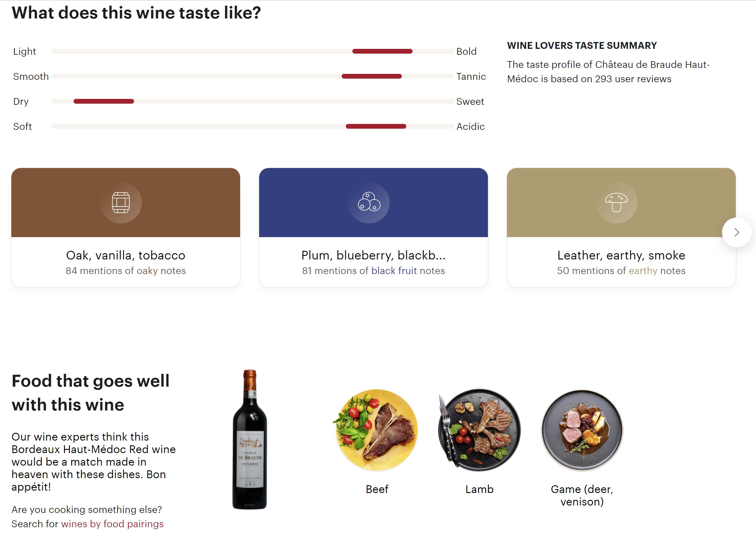Image resolution: width=756 pixels, height=535 pixels.
Task: Open the 'oaky' notes link
Action: 147,271
